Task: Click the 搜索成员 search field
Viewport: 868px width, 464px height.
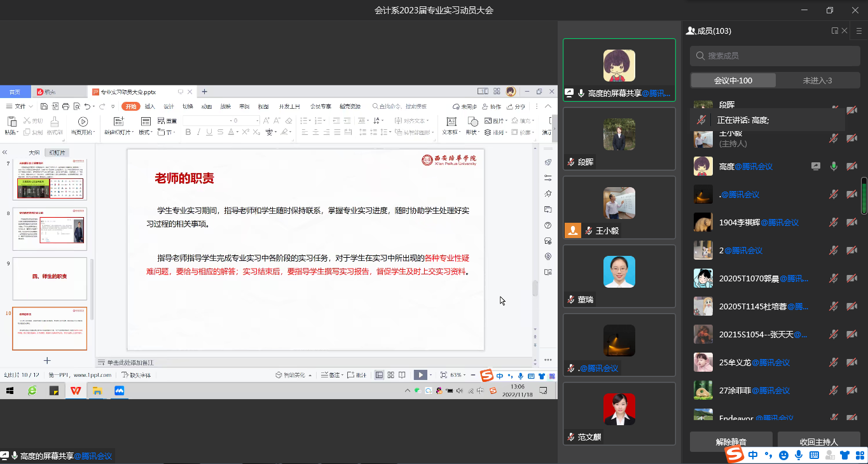Action: (x=775, y=56)
